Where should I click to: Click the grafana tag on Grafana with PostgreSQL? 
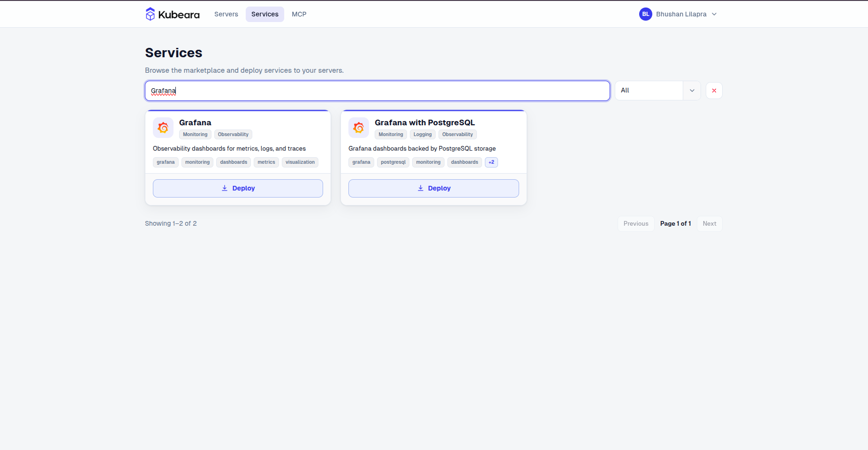(x=361, y=162)
